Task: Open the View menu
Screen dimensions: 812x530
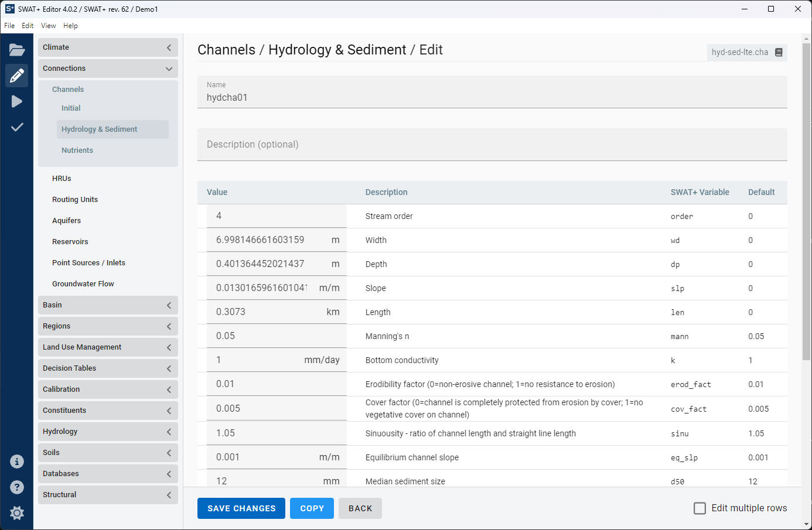Action: (49, 26)
